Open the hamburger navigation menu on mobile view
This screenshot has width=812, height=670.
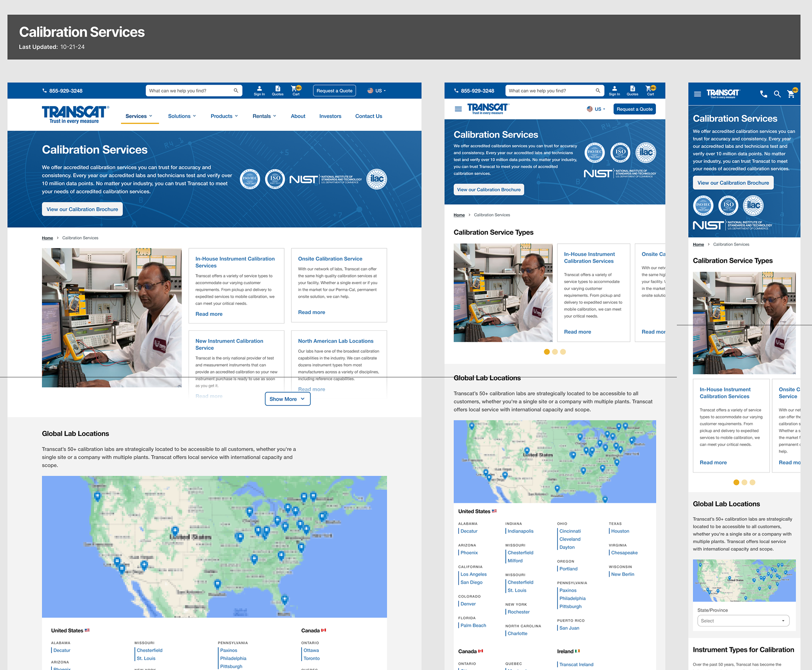coord(698,94)
